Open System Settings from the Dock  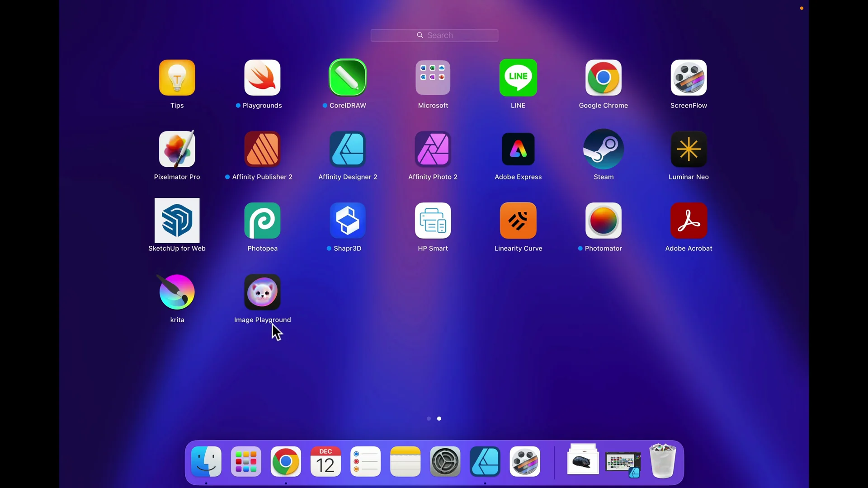445,461
